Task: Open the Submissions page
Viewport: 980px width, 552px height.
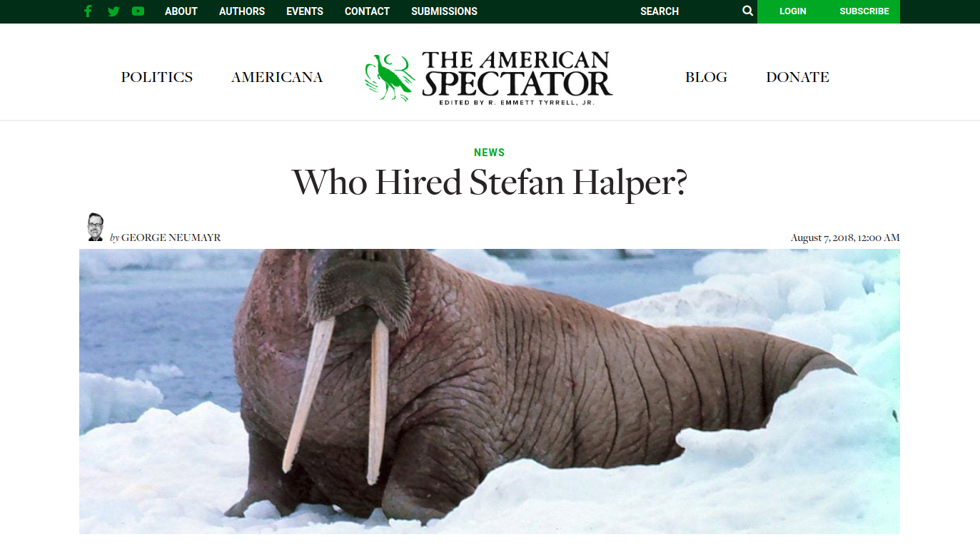Action: click(x=444, y=11)
